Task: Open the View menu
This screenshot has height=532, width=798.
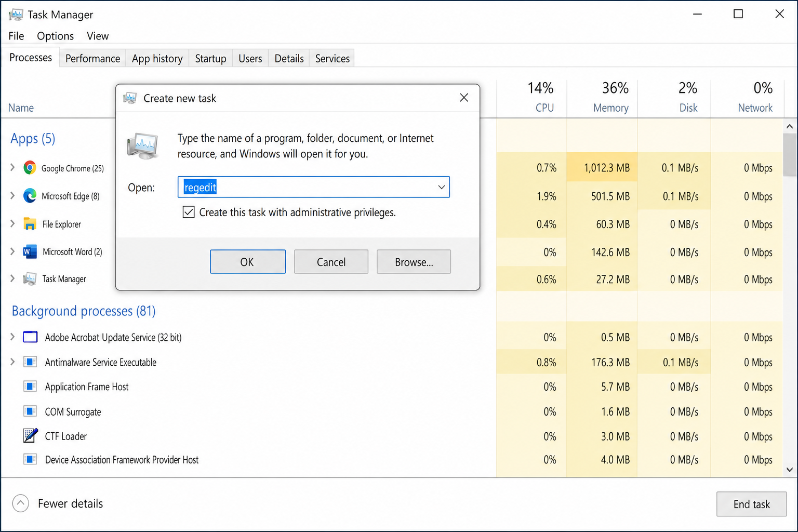Action: [98, 36]
